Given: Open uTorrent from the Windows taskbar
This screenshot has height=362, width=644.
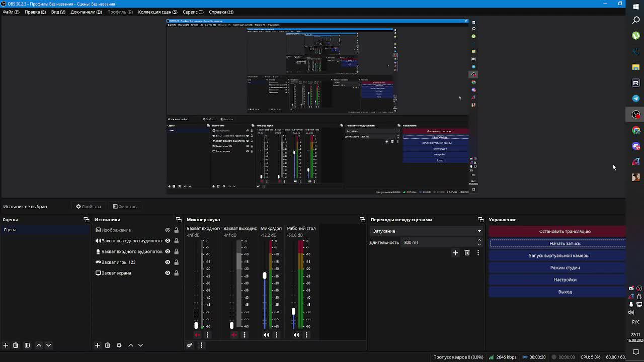Looking at the screenshot, I should tap(636, 36).
